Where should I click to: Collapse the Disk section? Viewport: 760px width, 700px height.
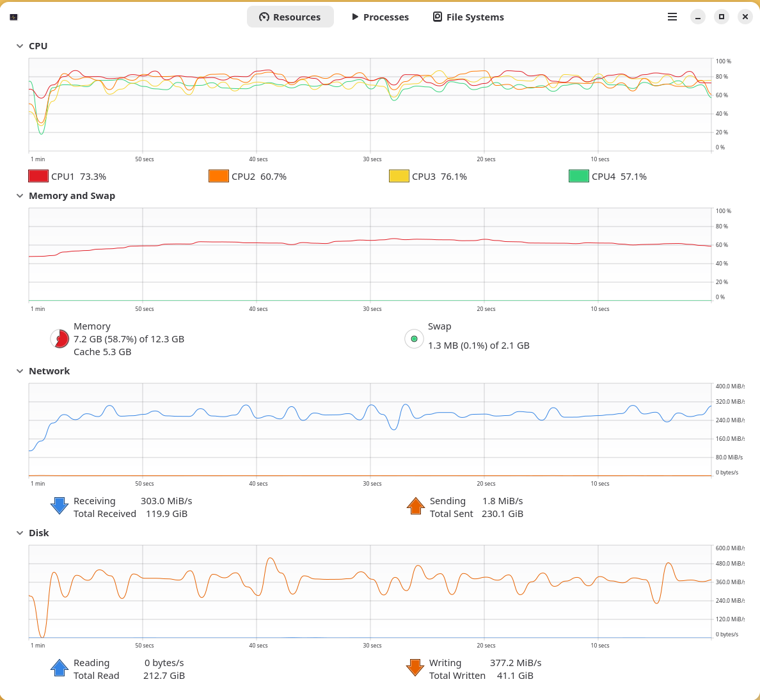(x=19, y=532)
